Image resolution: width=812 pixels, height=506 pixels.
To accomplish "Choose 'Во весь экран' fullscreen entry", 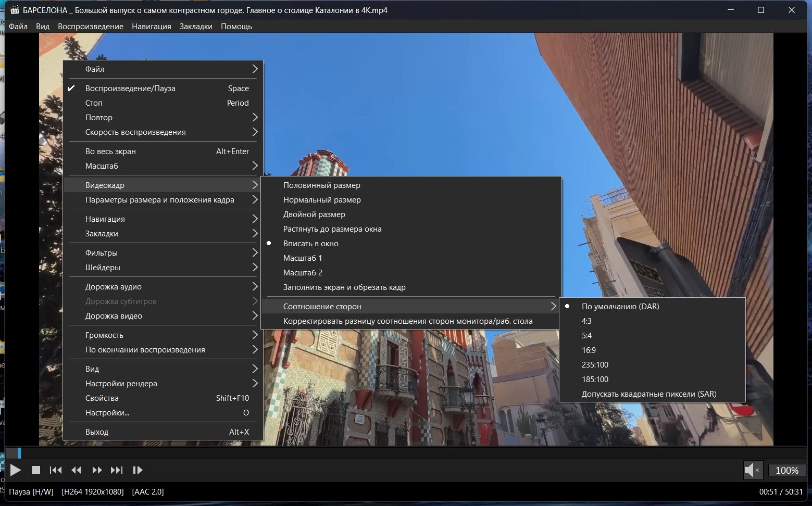I will point(110,151).
